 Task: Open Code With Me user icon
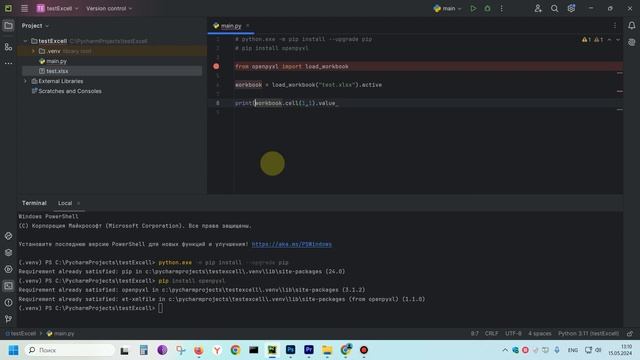(x=538, y=8)
